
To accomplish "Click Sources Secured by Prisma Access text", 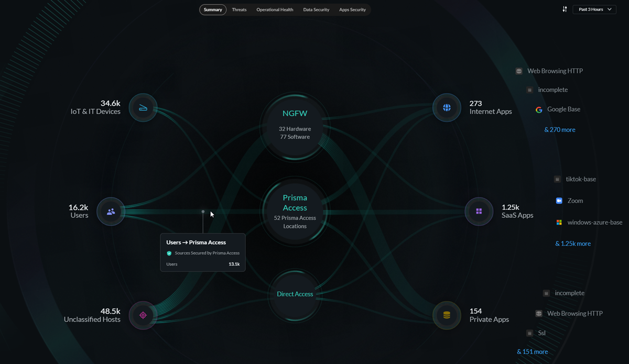I will point(207,253).
